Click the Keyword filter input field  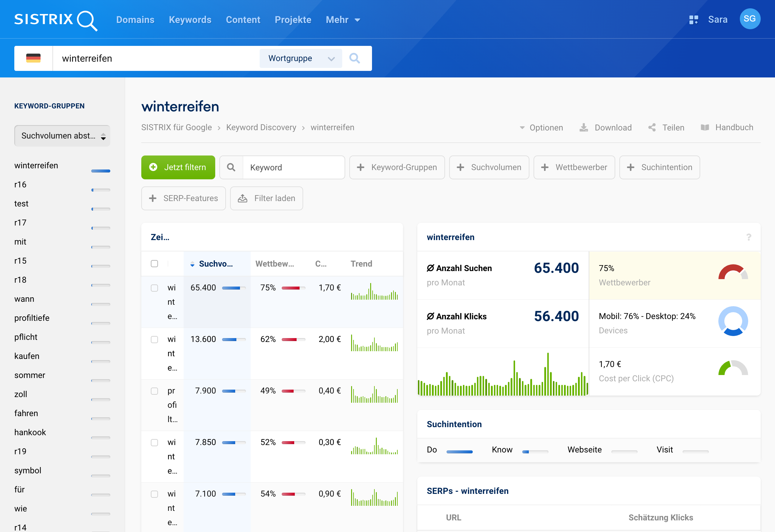pos(294,167)
